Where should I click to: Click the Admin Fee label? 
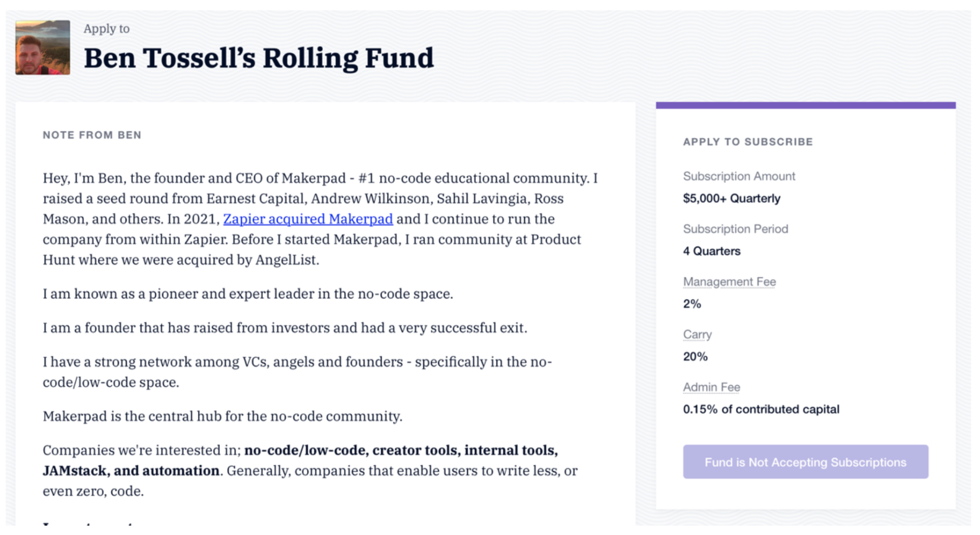711,387
